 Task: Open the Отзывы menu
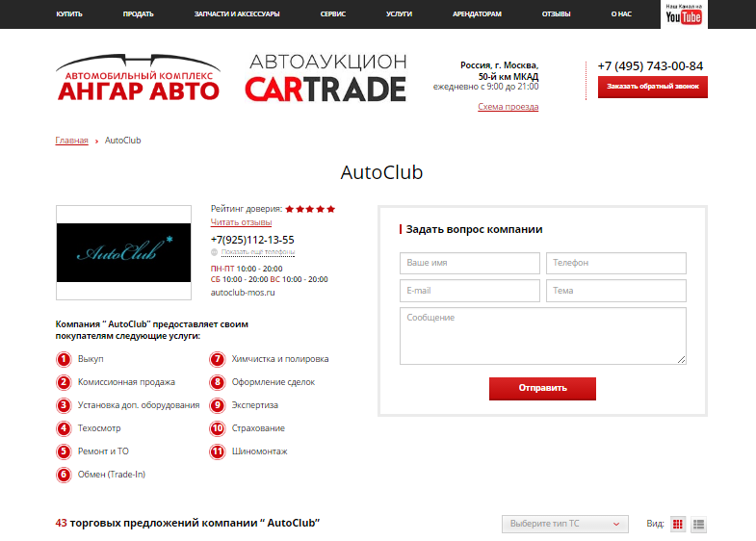pos(556,14)
